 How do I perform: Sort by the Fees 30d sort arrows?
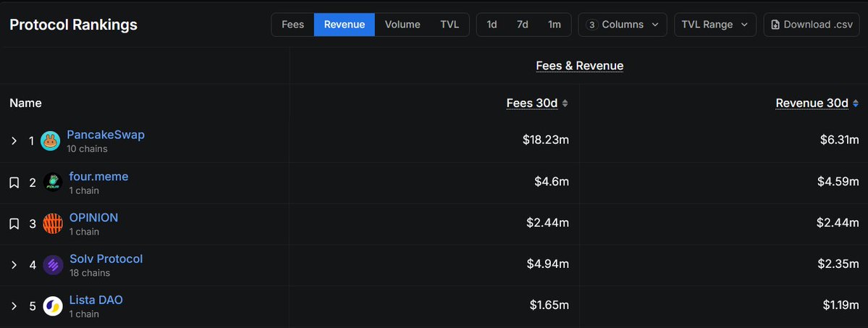565,103
